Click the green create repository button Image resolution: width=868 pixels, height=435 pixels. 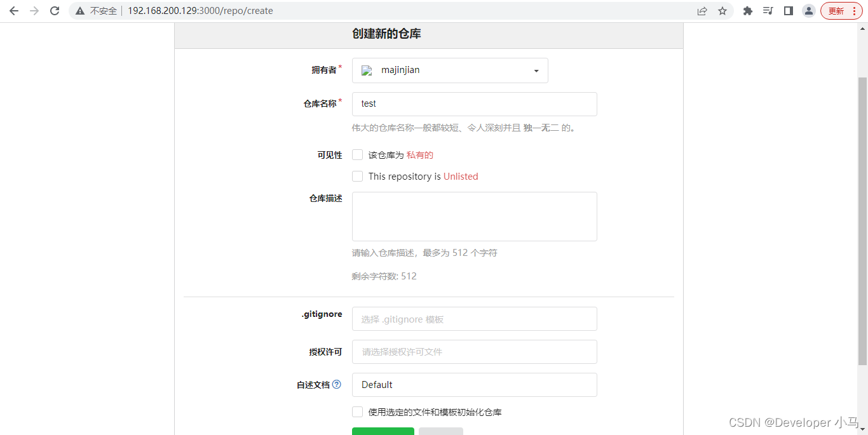click(x=383, y=431)
